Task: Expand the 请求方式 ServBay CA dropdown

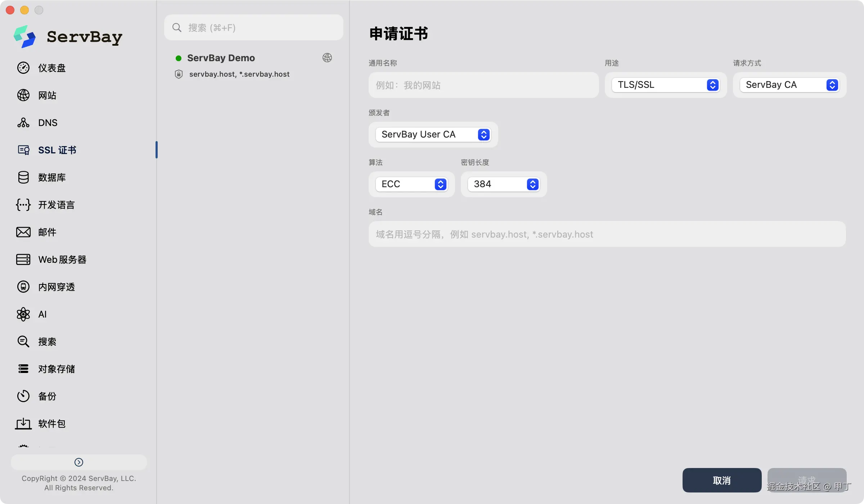Action: click(789, 85)
